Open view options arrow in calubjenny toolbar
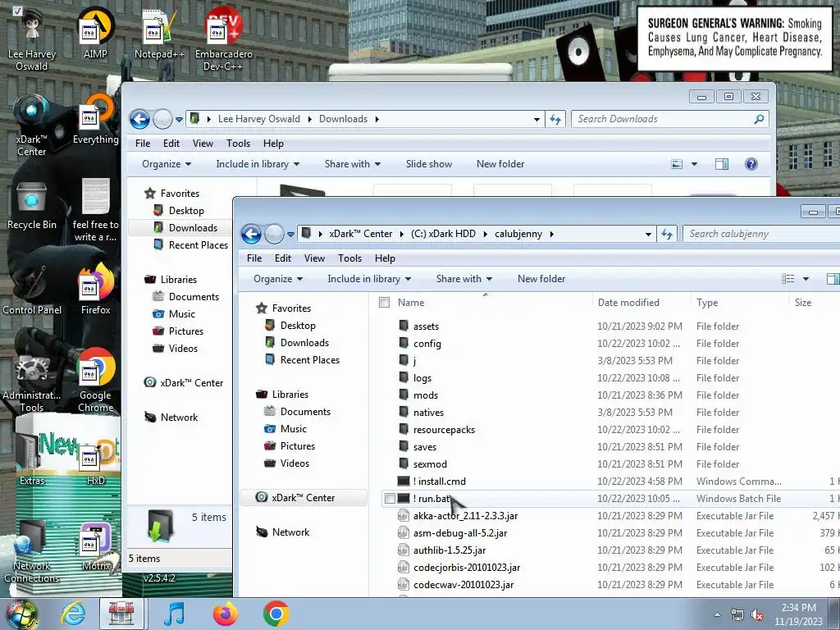The height and width of the screenshot is (630, 840). click(806, 279)
